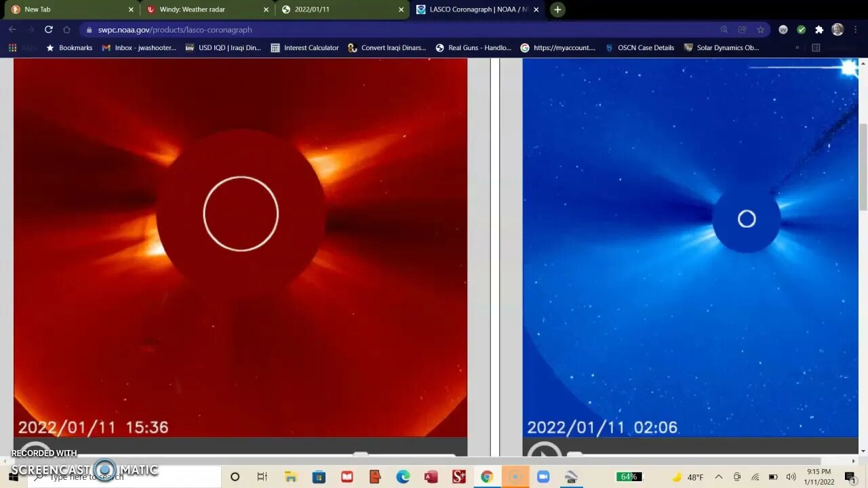Show hidden system tray icons
The width and height of the screenshot is (868, 488).
coord(719,477)
